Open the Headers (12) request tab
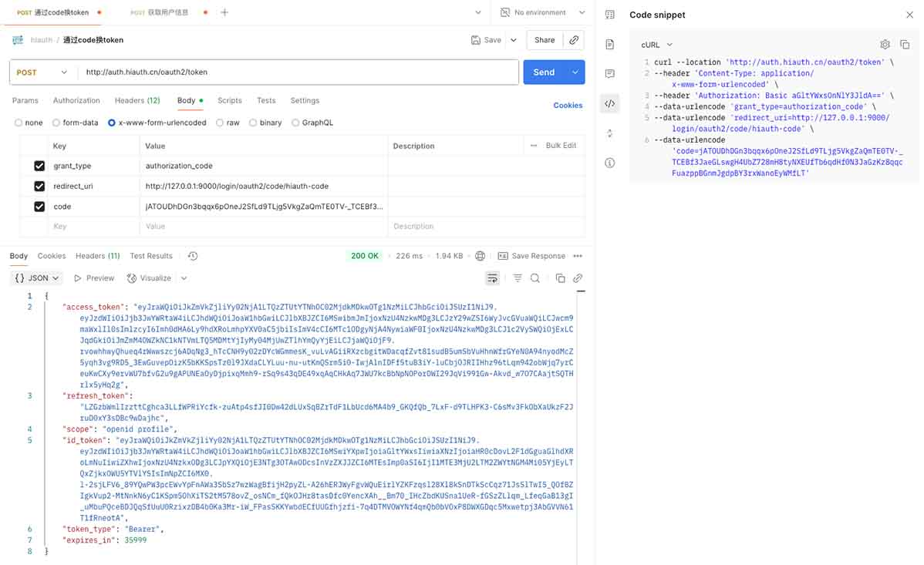The width and height of the screenshot is (924, 565). pos(137,100)
